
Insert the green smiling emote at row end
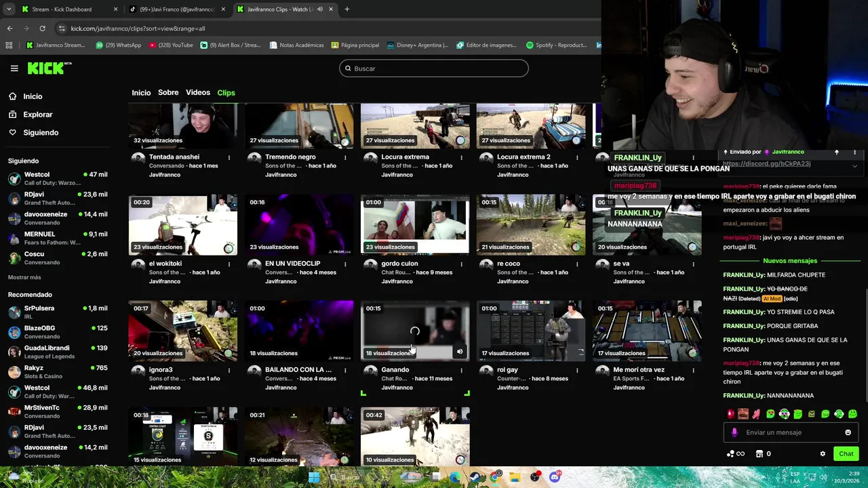pyautogui.click(x=852, y=414)
